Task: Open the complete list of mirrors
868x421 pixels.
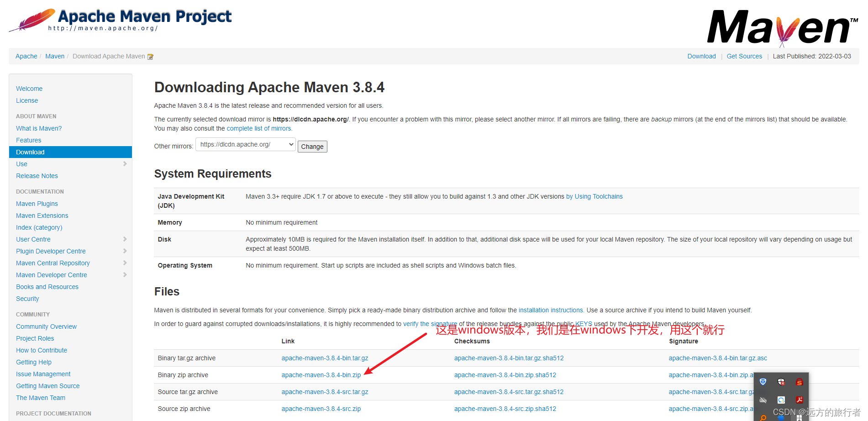Action: point(258,128)
